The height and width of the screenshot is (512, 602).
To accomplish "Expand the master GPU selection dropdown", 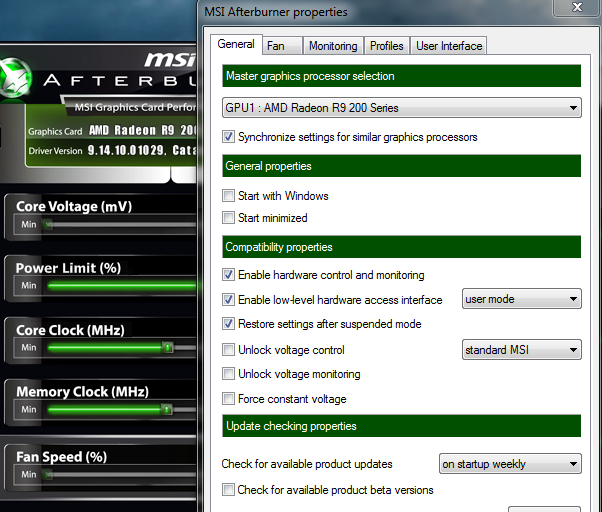I will point(402,107).
